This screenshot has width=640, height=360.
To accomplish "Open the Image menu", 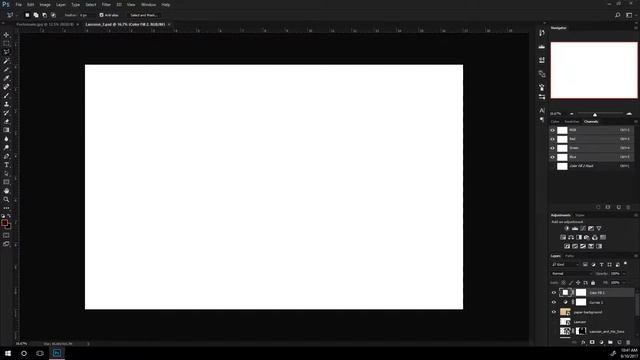I will 45,4.
